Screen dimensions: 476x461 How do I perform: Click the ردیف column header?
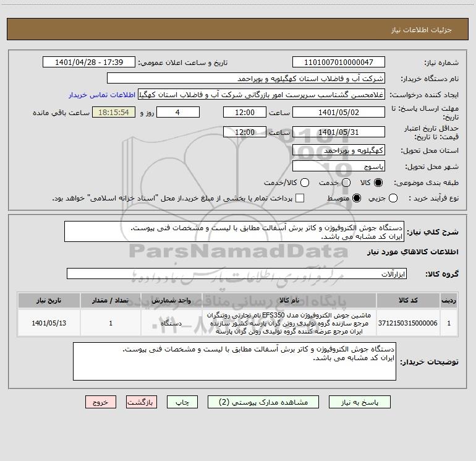(x=449, y=300)
